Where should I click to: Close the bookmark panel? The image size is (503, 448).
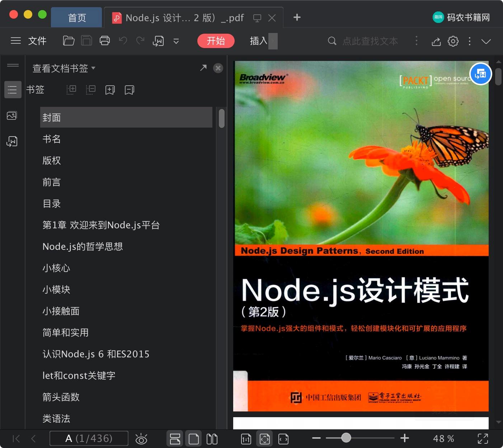(x=218, y=68)
